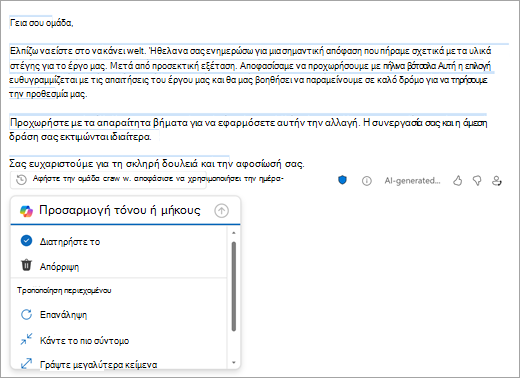Click the blue shield icon
This screenshot has height=378, width=520.
point(342,180)
